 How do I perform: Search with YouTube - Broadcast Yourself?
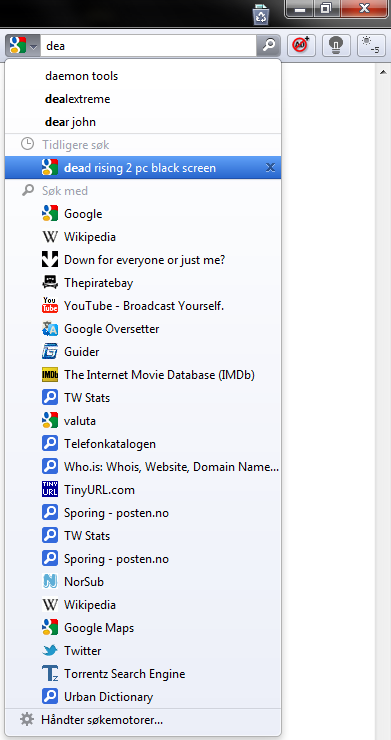tap(143, 306)
